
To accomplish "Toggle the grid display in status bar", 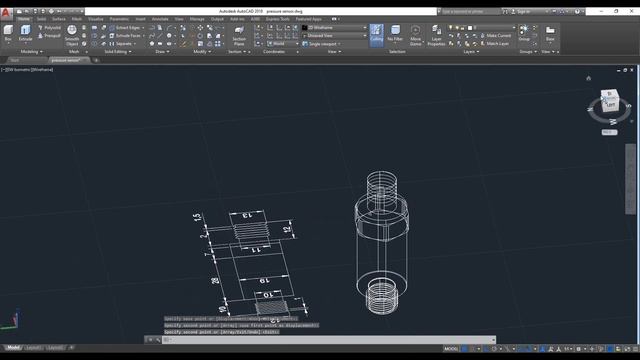I will click(465, 349).
